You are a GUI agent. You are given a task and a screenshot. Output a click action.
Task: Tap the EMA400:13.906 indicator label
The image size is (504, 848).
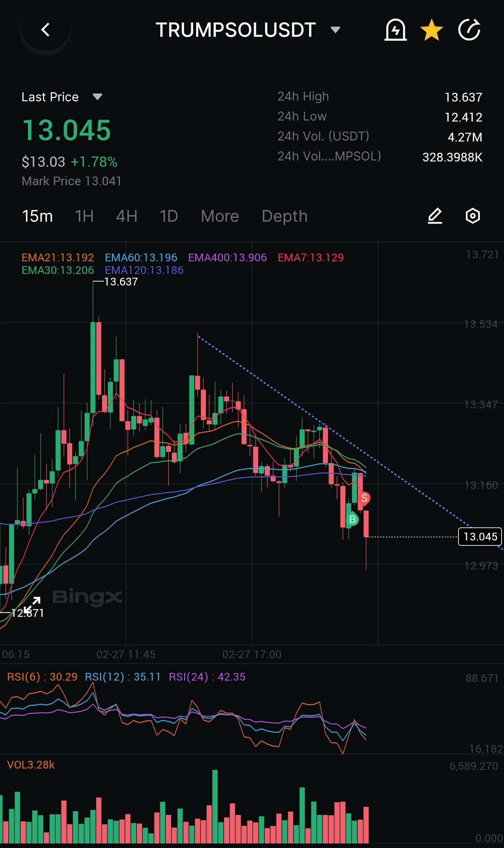pos(227,257)
